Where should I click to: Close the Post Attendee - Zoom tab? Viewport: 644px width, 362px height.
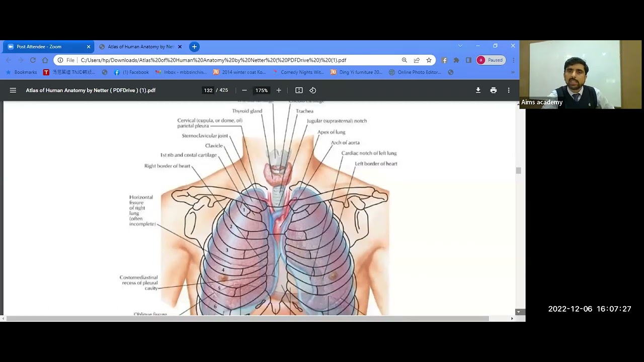click(89, 47)
